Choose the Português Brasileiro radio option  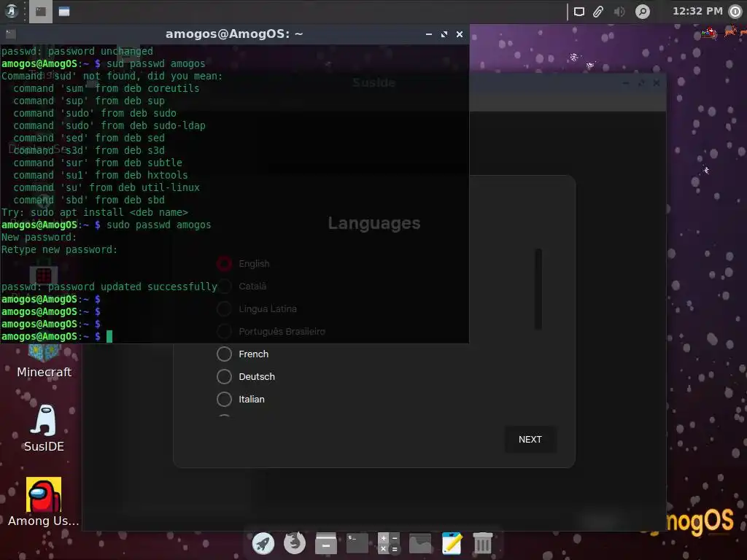[x=224, y=332]
